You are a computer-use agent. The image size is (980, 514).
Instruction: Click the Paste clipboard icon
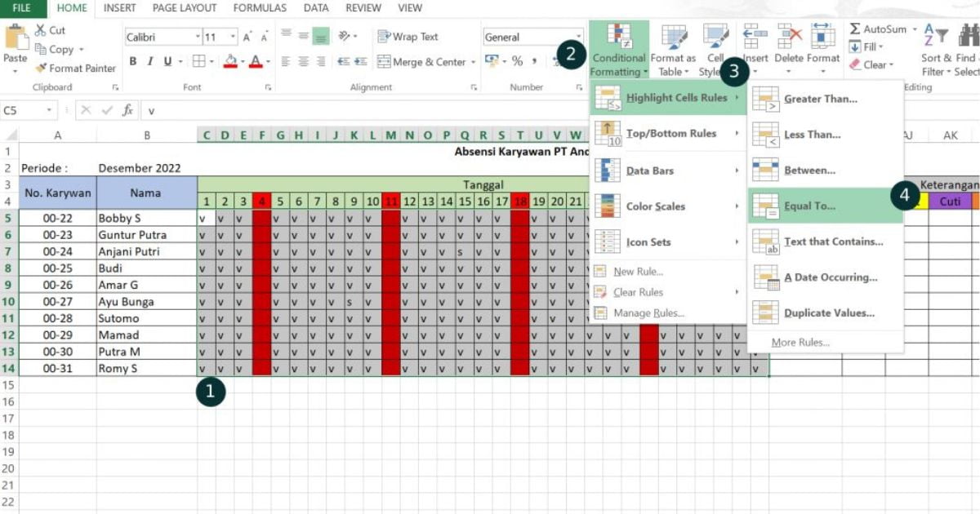[16, 38]
